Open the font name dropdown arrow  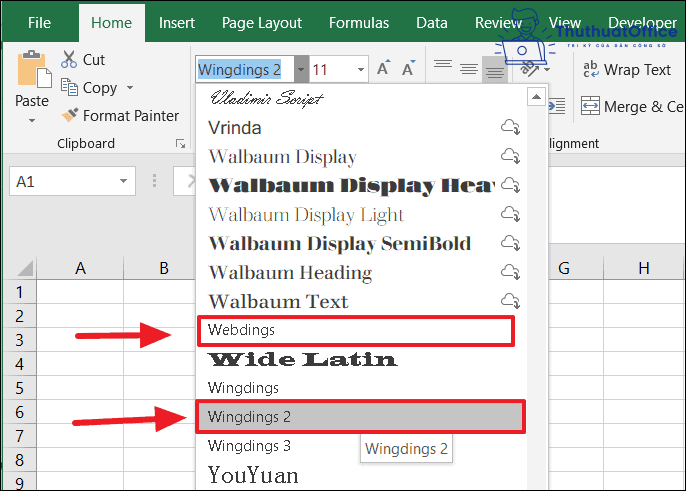tap(301, 69)
